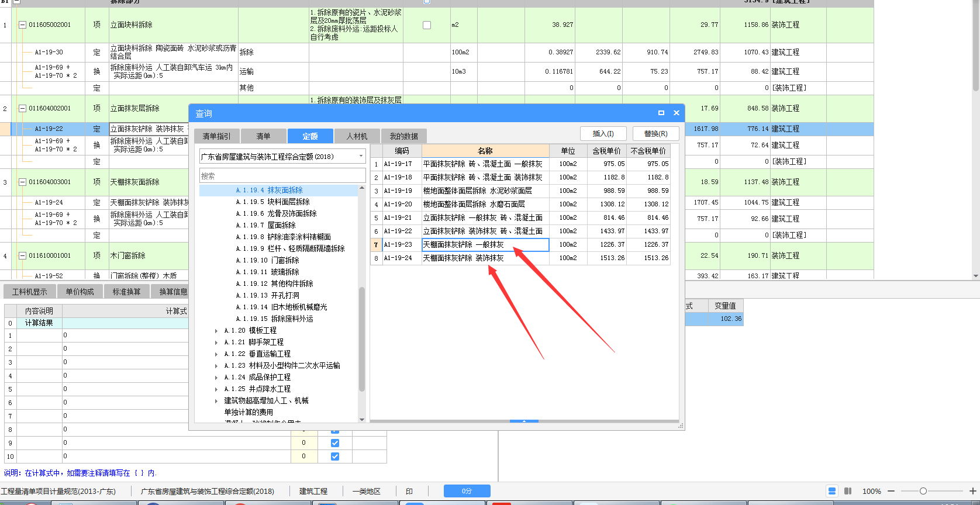
Task: Toggle the checked box in row 9
Action: 335,443
